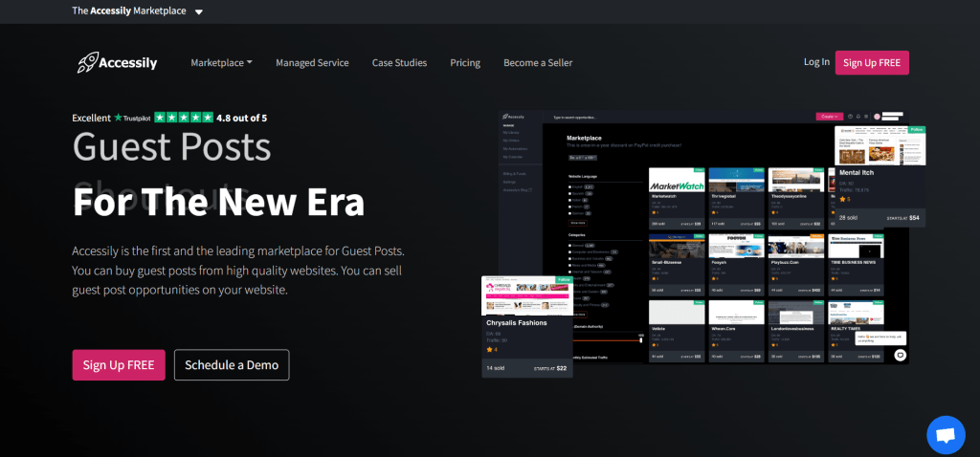This screenshot has height=457, width=980.
Task: Click the Fooyoh listing thumbnail
Action: click(737, 246)
